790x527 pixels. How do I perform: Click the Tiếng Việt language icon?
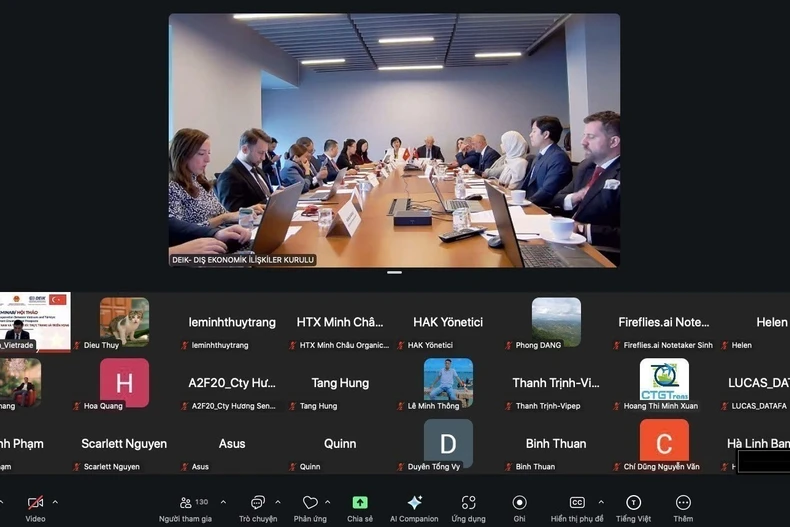(x=633, y=503)
